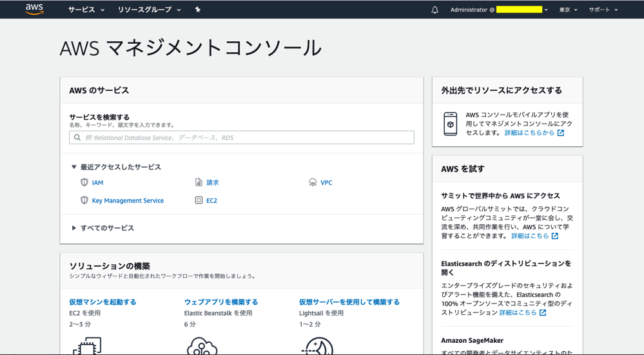Open the VPC service link
This screenshot has width=644, height=355.
326,182
